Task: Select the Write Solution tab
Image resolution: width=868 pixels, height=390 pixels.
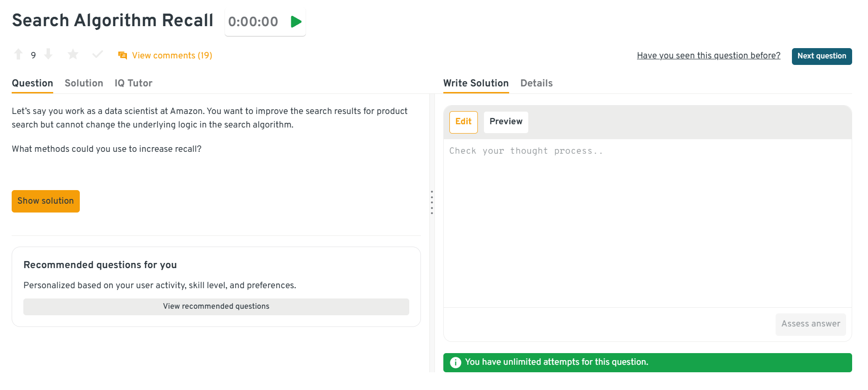Action: [476, 83]
